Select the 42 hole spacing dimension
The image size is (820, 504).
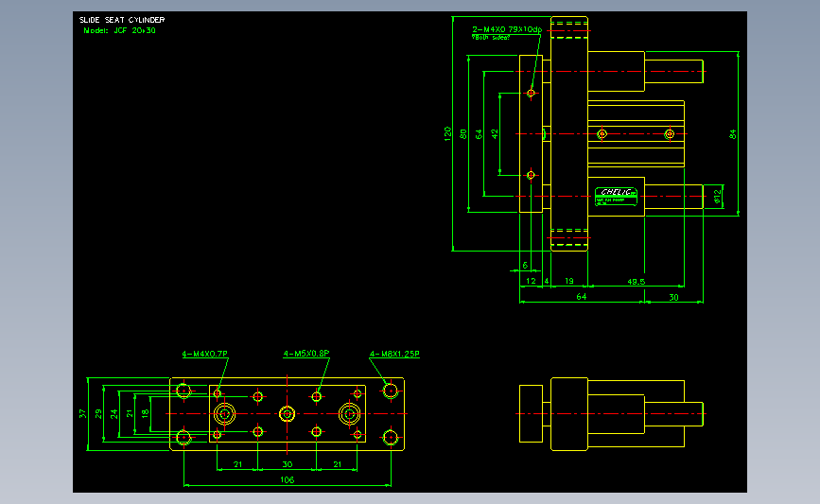click(495, 134)
